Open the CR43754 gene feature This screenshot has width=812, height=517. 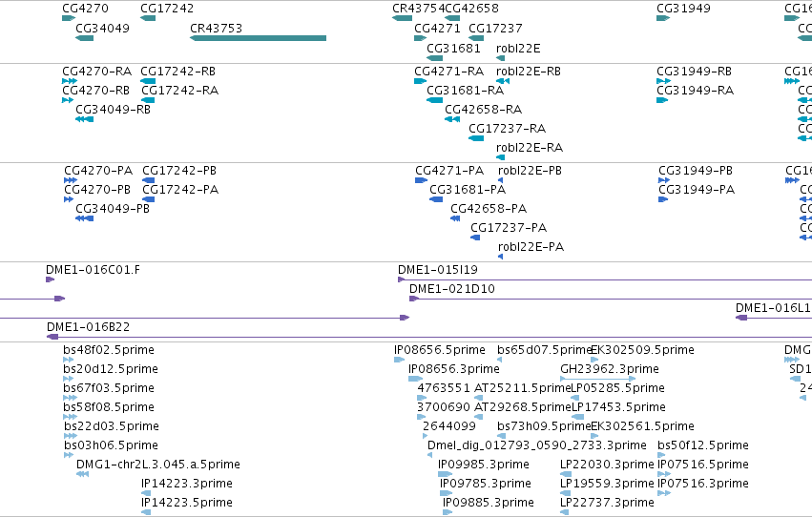(x=402, y=18)
